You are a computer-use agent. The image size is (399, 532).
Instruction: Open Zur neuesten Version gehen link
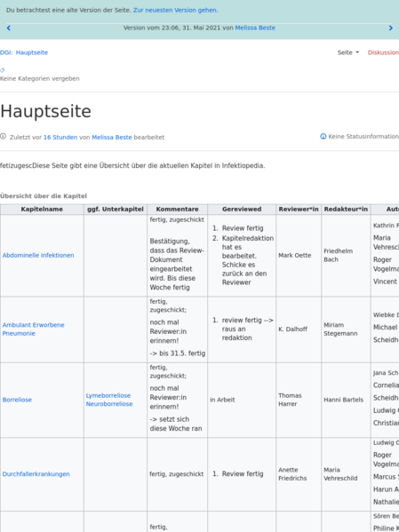(x=174, y=10)
